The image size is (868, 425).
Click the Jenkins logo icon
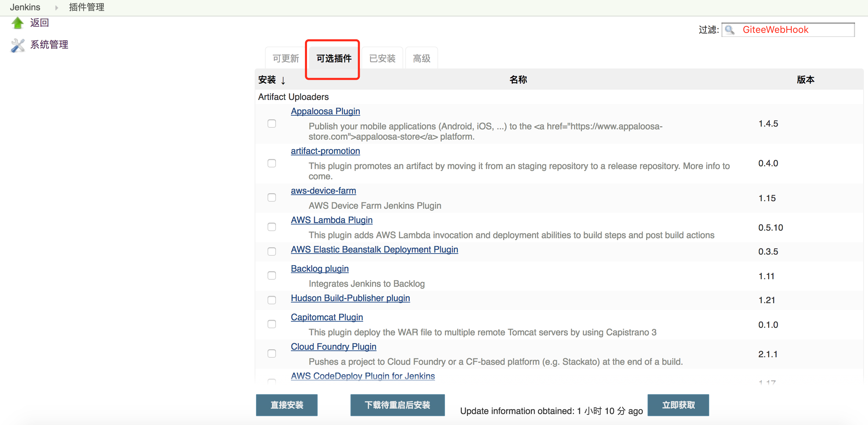pyautogui.click(x=25, y=7)
